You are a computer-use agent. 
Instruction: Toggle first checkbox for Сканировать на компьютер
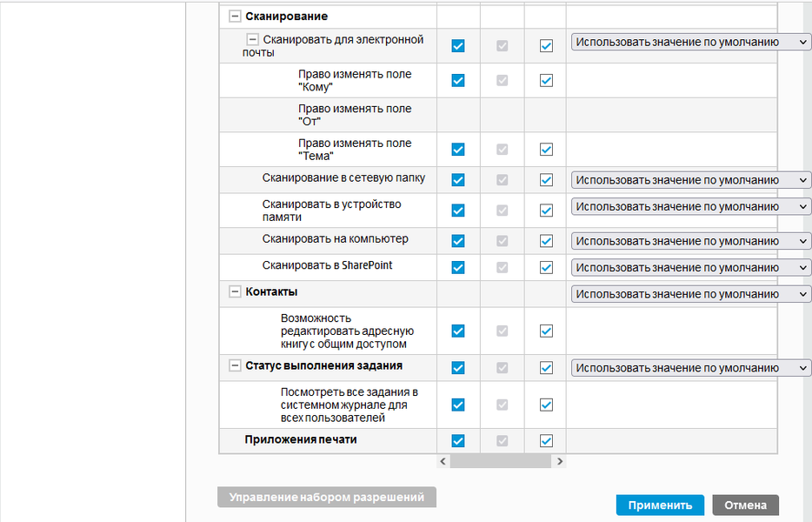coord(458,241)
